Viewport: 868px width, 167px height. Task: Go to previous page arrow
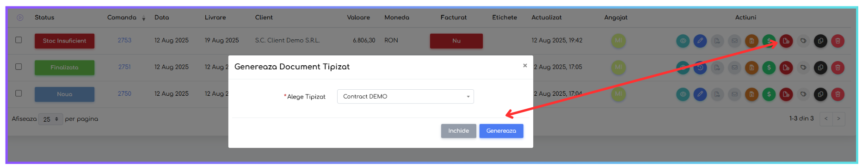826,119
